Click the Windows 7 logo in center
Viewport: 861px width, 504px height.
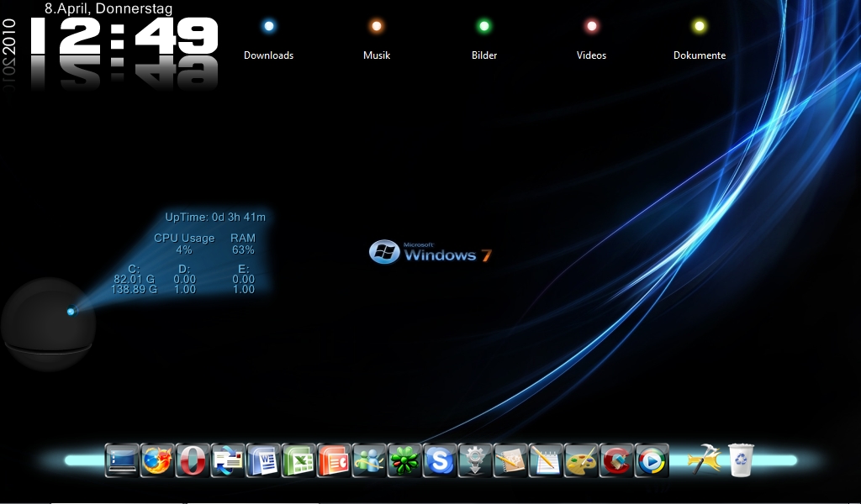430,252
